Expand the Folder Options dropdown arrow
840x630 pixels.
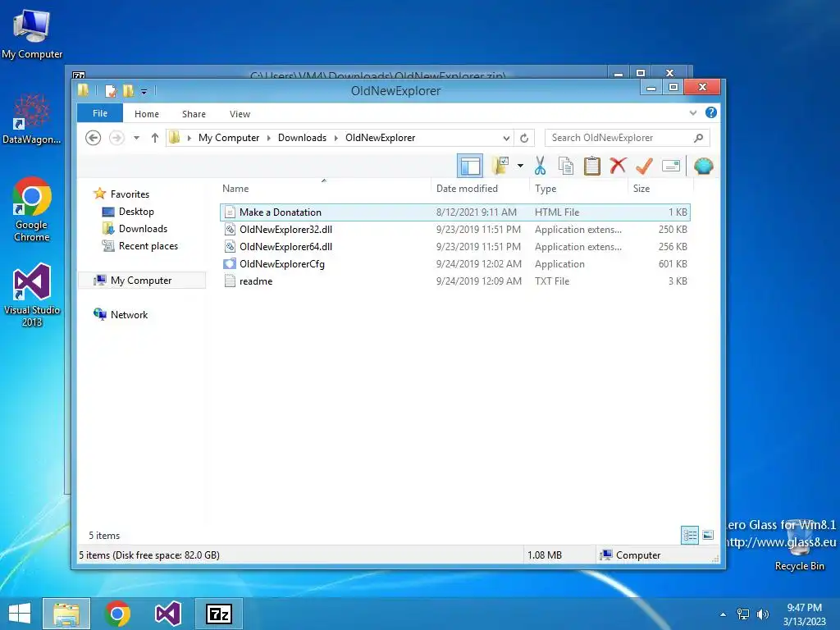click(519, 166)
